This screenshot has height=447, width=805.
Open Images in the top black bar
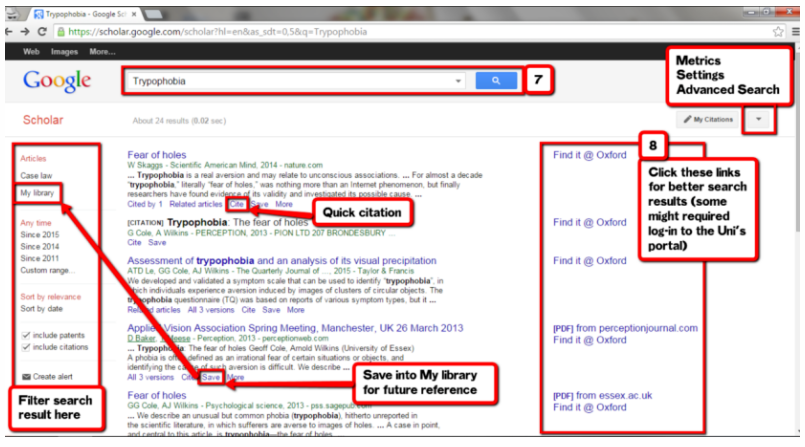[x=64, y=52]
